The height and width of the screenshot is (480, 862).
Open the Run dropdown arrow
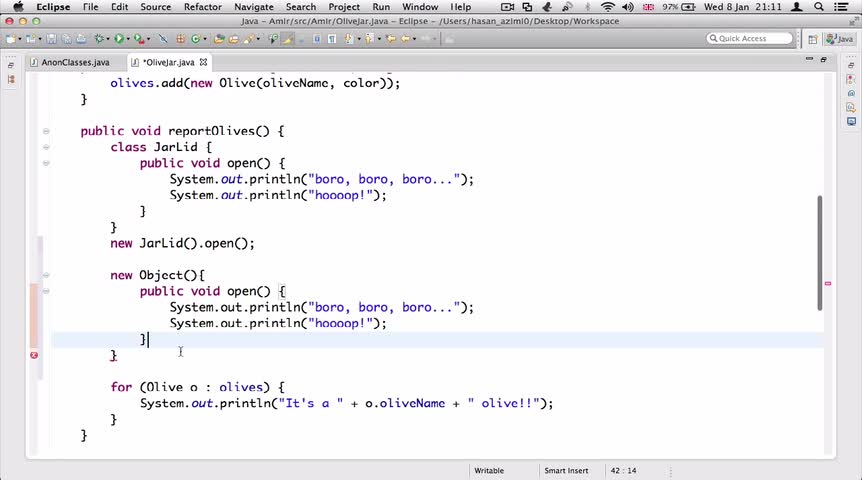tap(128, 39)
